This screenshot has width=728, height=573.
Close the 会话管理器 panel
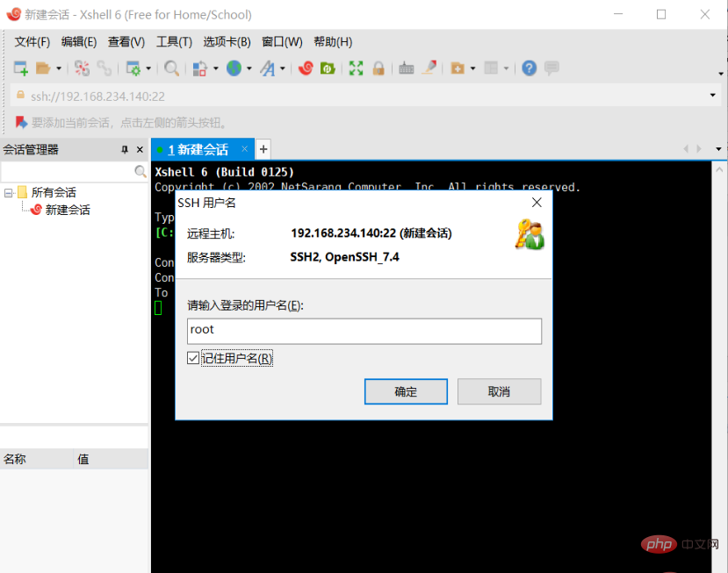click(140, 149)
